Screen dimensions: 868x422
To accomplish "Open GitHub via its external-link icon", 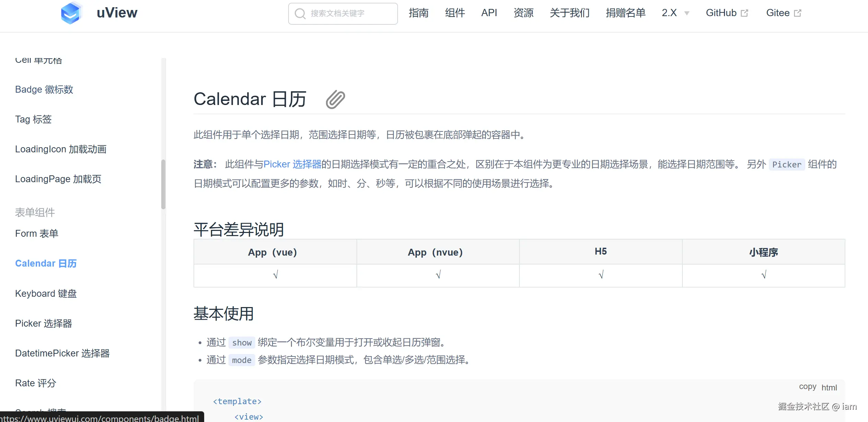I will [744, 12].
